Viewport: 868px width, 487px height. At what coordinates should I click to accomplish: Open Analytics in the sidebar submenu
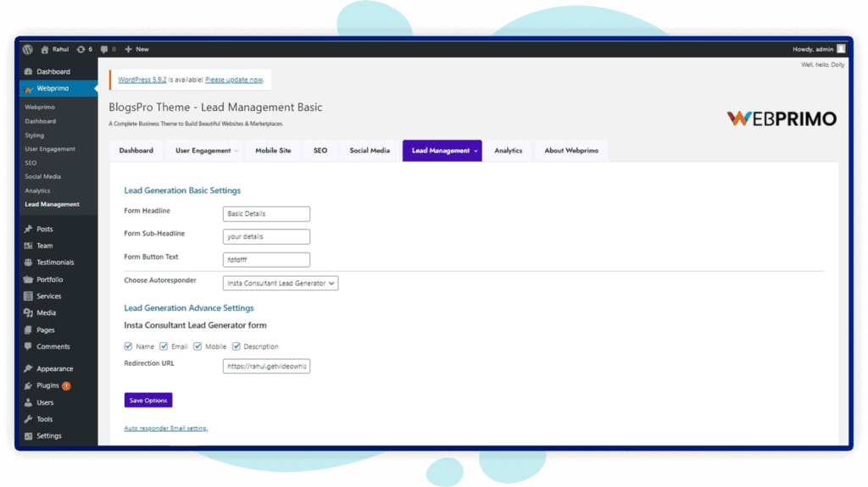(37, 191)
